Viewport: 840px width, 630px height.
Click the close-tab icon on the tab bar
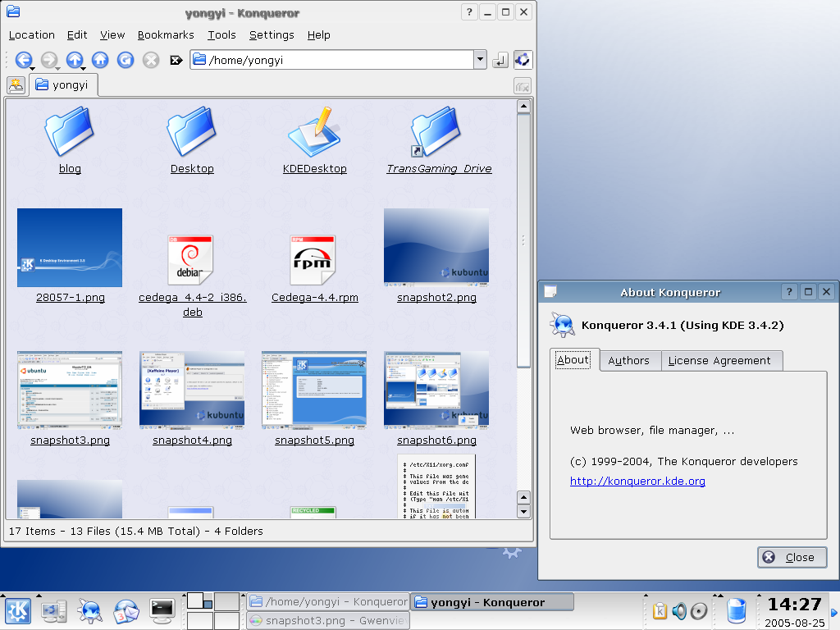523,85
